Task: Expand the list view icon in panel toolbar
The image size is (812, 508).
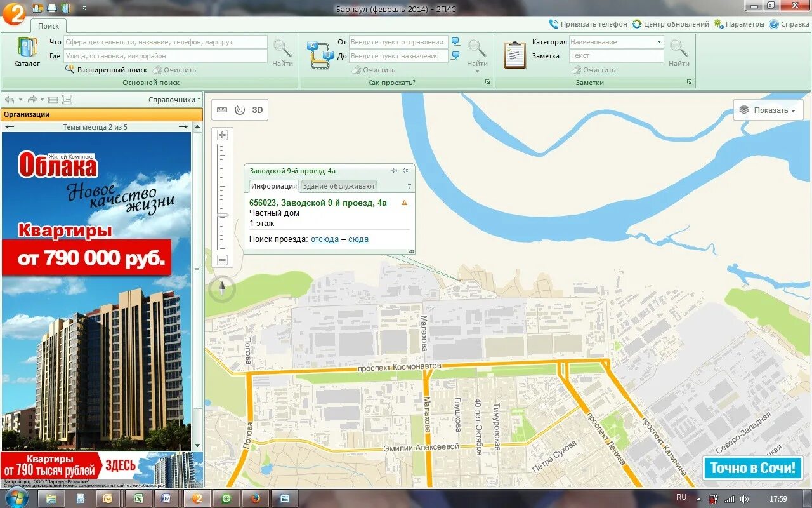Action: pos(67,100)
